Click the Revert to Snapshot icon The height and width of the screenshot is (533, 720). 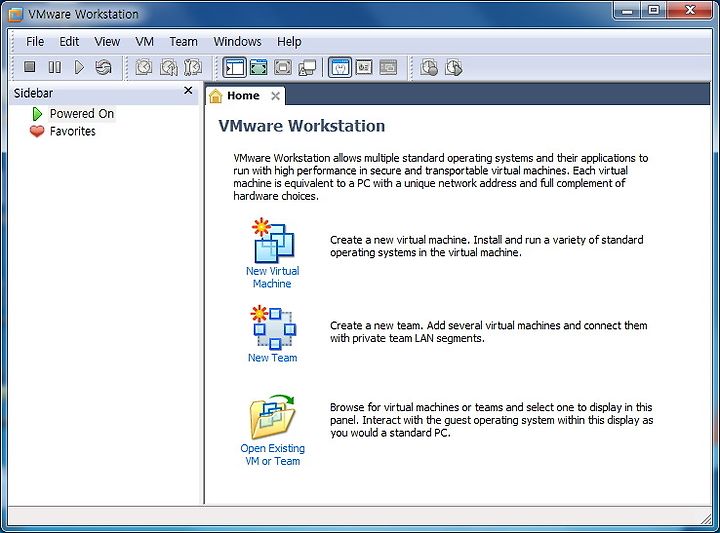point(169,67)
